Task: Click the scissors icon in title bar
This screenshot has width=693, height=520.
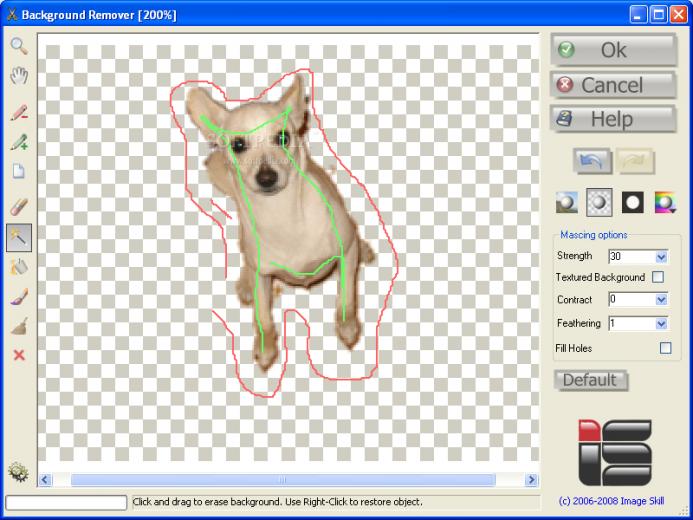Action: pos(12,15)
